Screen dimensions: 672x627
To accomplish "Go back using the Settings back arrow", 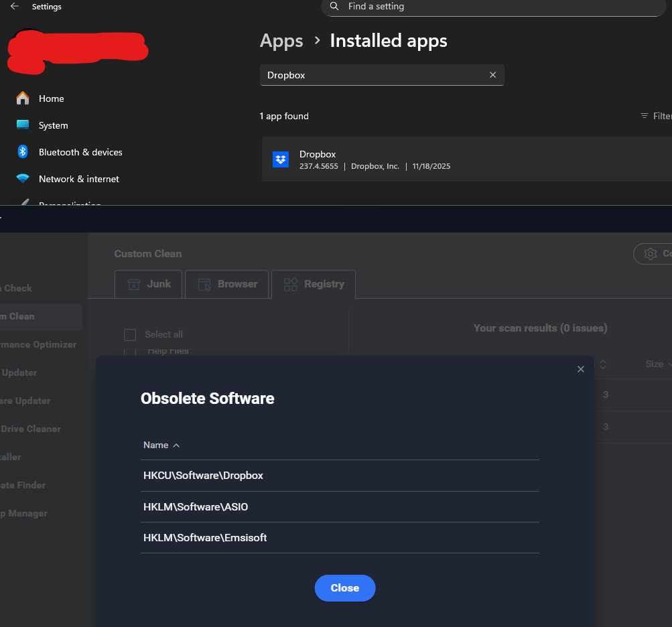I will pos(15,7).
